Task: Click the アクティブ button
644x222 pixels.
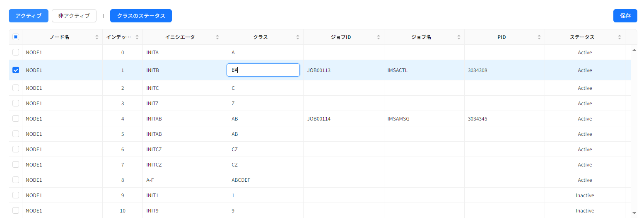Action: click(29, 16)
